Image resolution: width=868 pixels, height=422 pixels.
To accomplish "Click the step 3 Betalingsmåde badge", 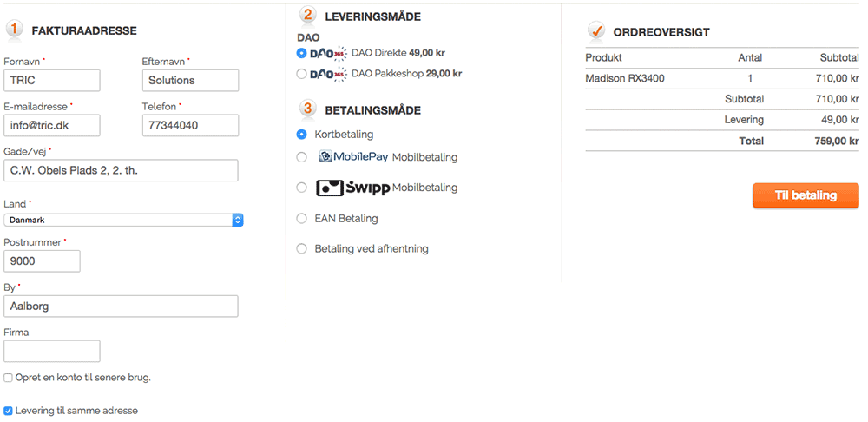I will (307, 109).
